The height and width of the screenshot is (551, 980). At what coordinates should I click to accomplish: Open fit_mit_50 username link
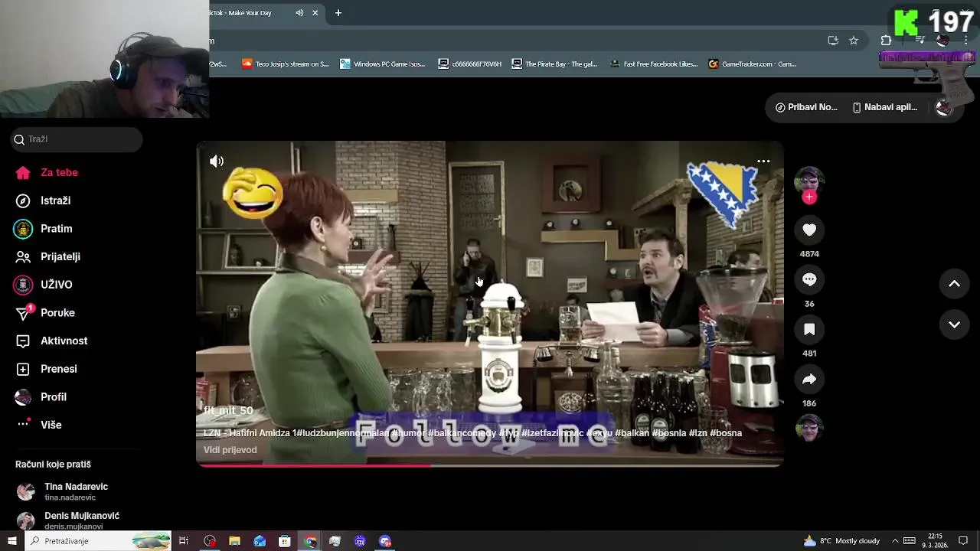coord(228,410)
